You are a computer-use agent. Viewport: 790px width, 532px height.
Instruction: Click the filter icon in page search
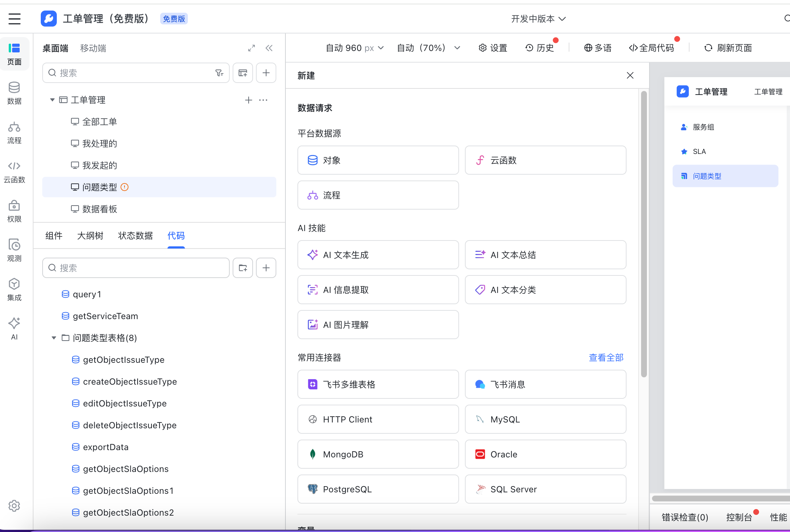(x=219, y=73)
